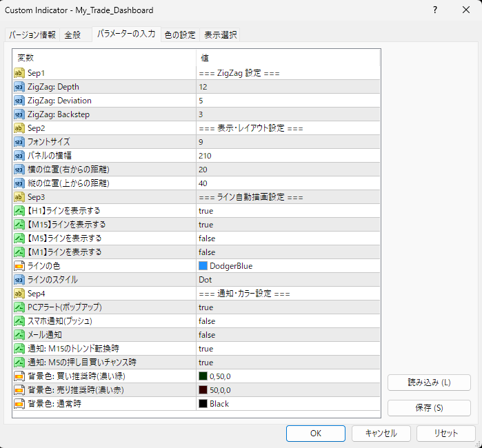Click the integer icon next to ZigZag: Depth

click(x=19, y=87)
